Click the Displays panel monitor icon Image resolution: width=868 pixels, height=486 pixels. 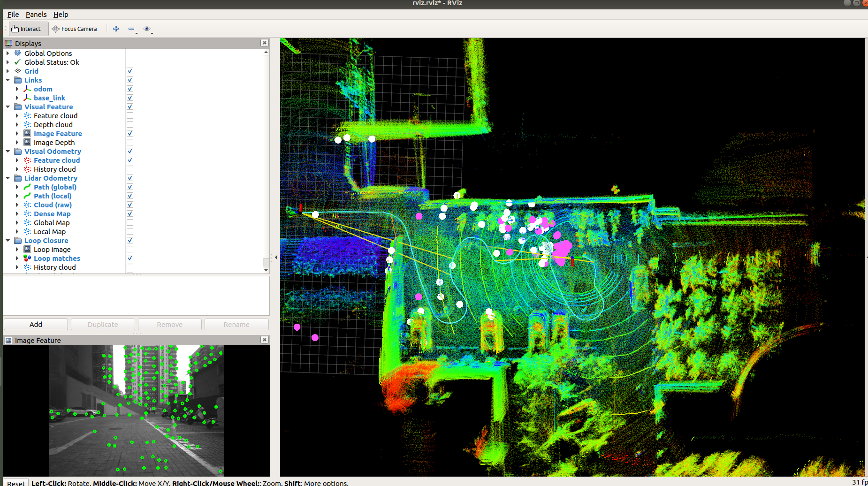click(8, 43)
